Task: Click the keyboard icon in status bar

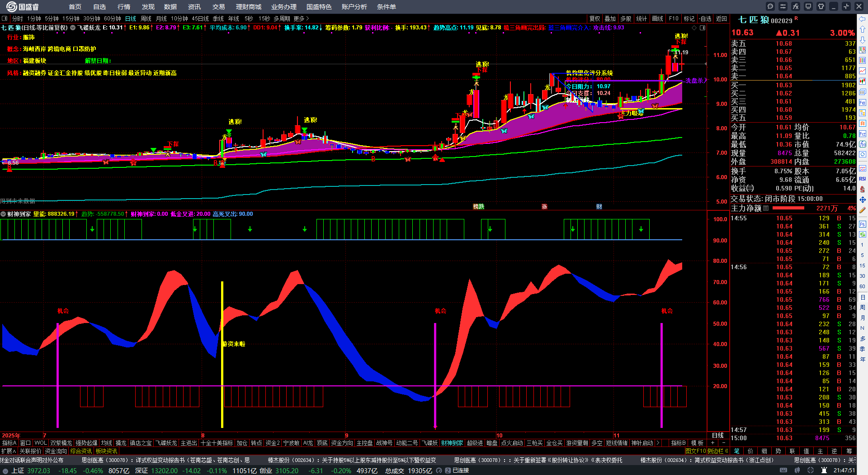Action: [783, 470]
